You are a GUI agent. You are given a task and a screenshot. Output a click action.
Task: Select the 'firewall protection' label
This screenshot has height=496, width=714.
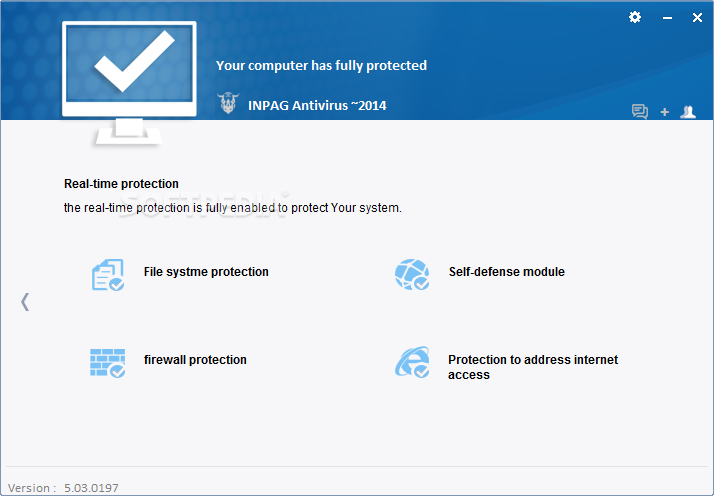point(195,360)
